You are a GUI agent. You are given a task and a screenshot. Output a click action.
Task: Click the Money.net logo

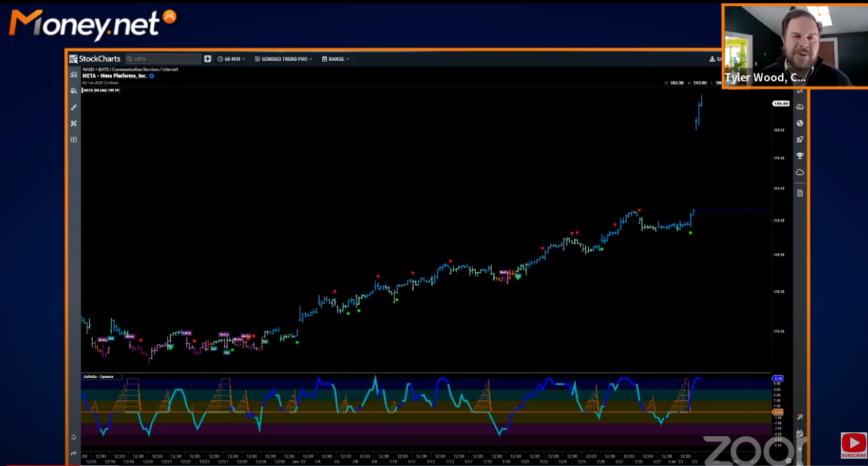(x=93, y=24)
